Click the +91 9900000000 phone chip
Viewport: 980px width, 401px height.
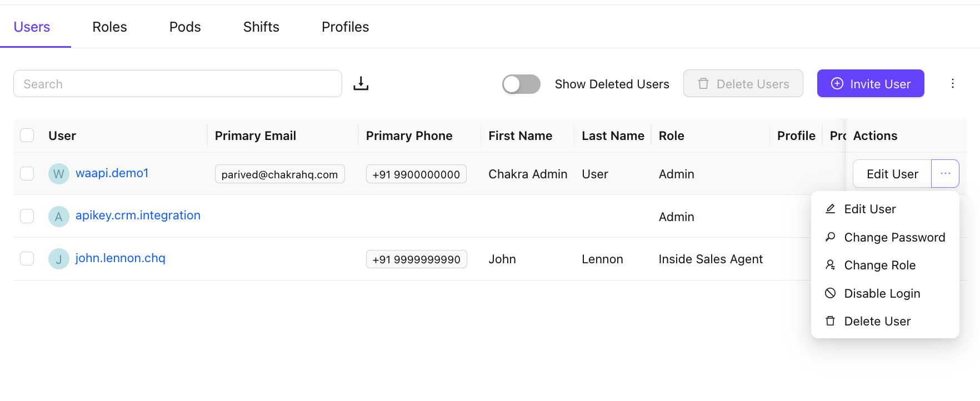[x=416, y=174]
